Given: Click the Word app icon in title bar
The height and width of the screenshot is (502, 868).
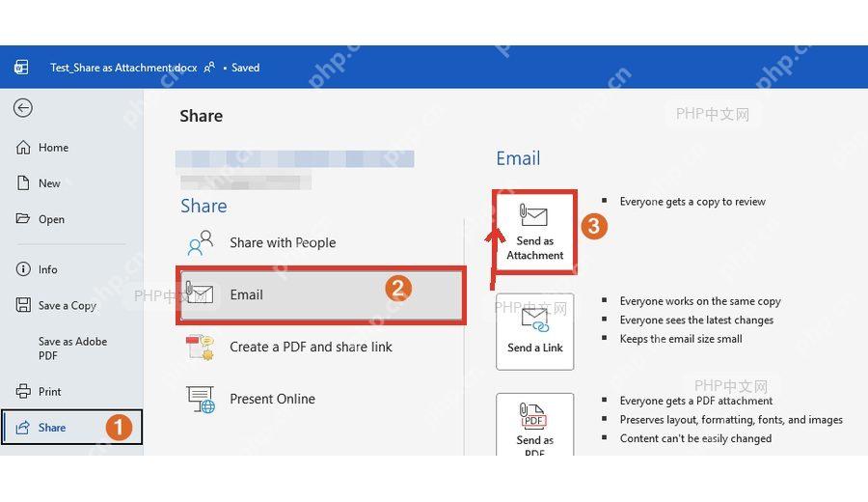Looking at the screenshot, I should [21, 67].
